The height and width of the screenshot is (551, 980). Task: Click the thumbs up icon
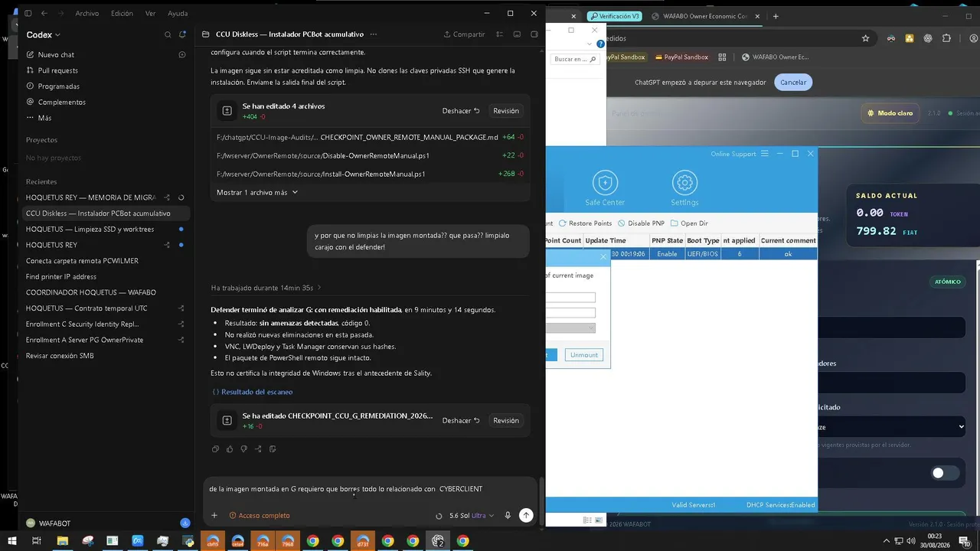click(x=230, y=449)
